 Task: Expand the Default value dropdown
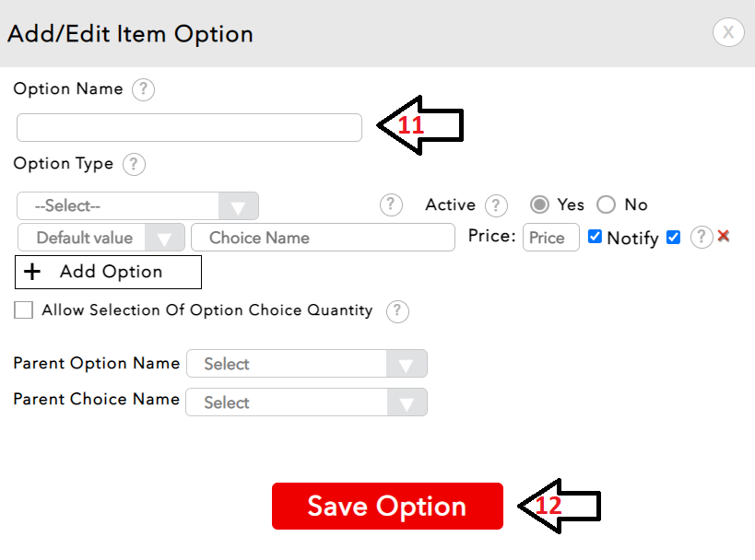pyautogui.click(x=101, y=238)
